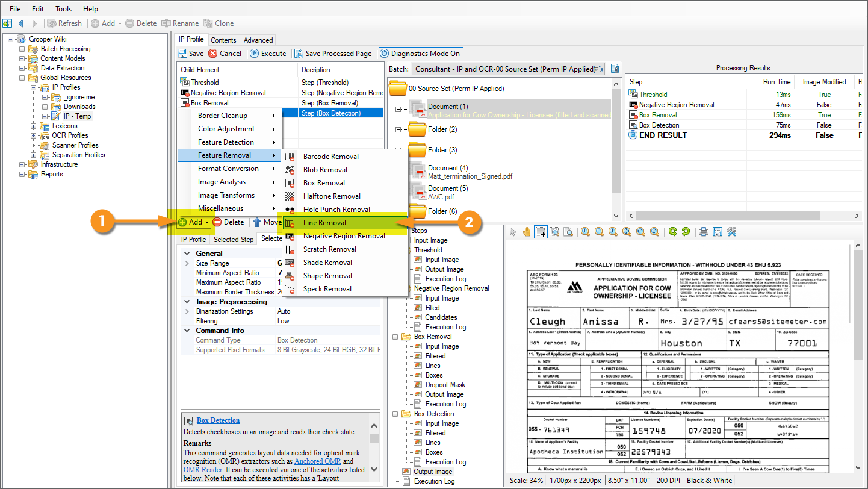This screenshot has height=489, width=868.
Task: Click the rotate clockwise green arrow icon
Action: pos(672,232)
